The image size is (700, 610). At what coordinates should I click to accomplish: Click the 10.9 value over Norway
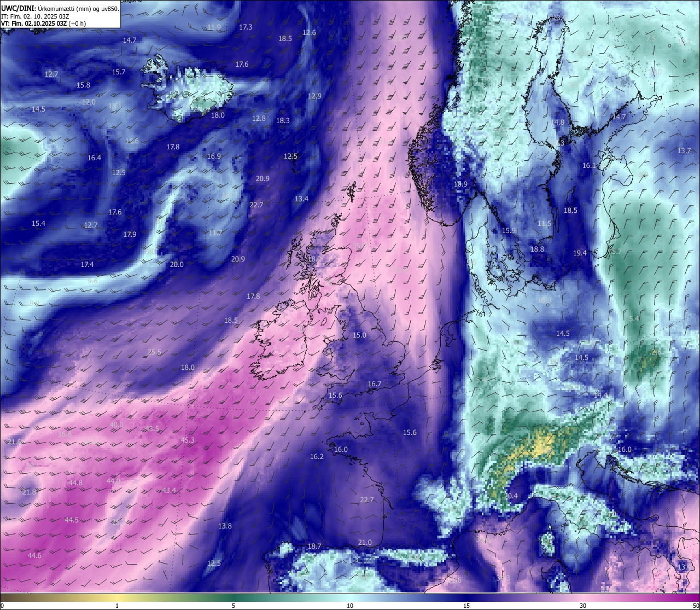coord(460,184)
